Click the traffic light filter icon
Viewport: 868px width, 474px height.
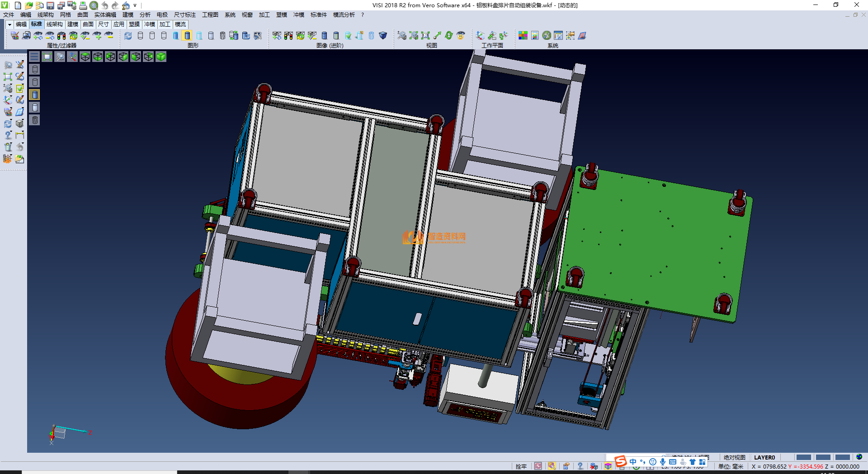[61, 36]
